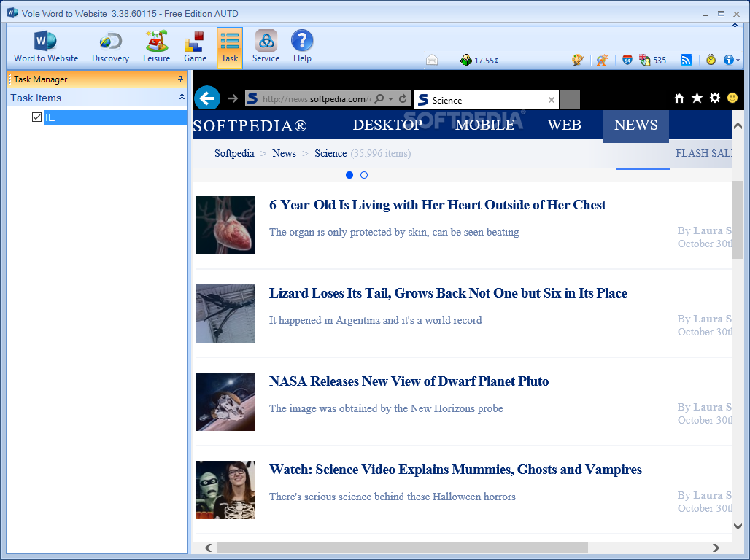Click the blue RSS feed icon
Viewport: 750px width, 560px height.
687,60
